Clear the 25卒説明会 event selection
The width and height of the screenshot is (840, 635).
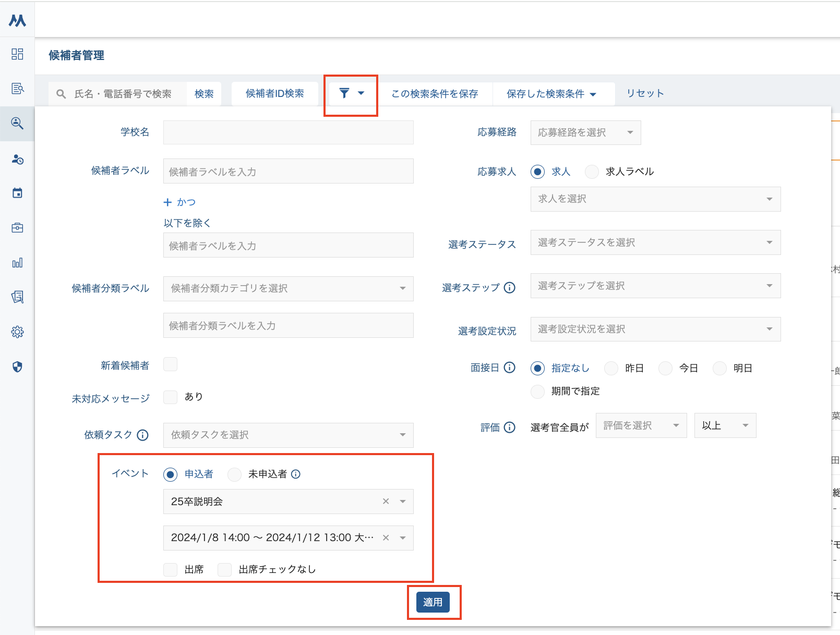pyautogui.click(x=386, y=502)
